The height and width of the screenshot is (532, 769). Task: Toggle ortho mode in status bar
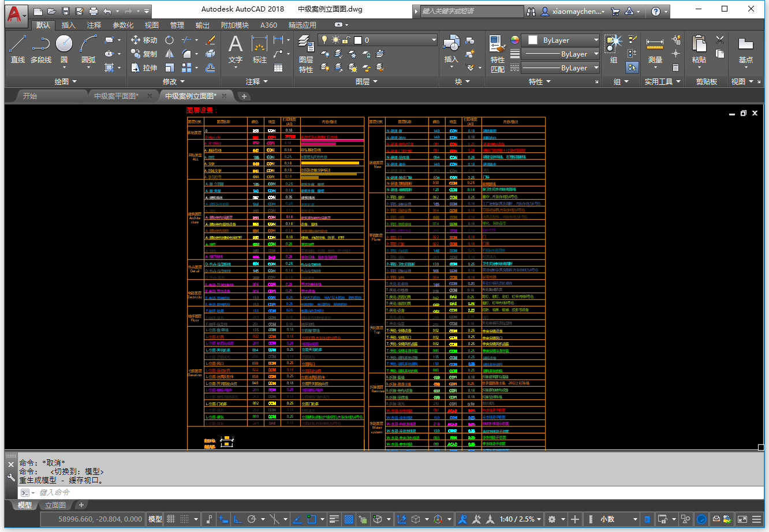coord(237,519)
